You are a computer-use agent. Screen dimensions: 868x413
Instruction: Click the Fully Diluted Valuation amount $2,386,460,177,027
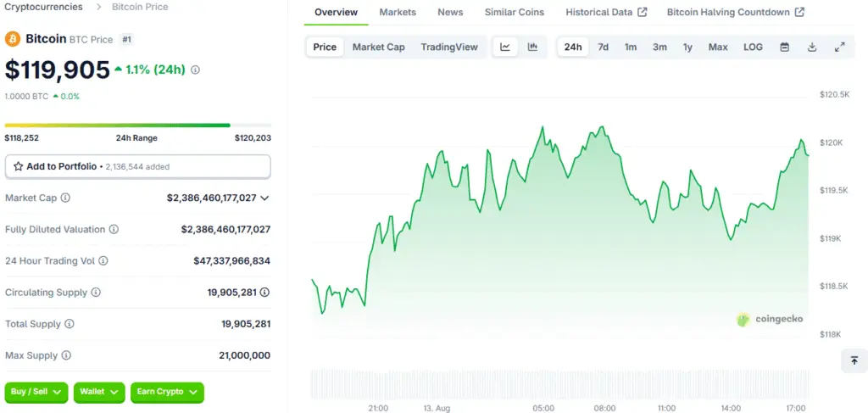tap(225, 229)
